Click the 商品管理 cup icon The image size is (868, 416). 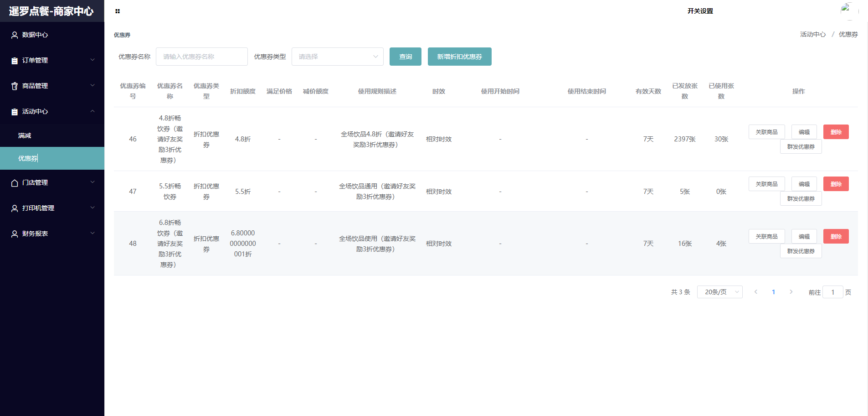tap(15, 86)
